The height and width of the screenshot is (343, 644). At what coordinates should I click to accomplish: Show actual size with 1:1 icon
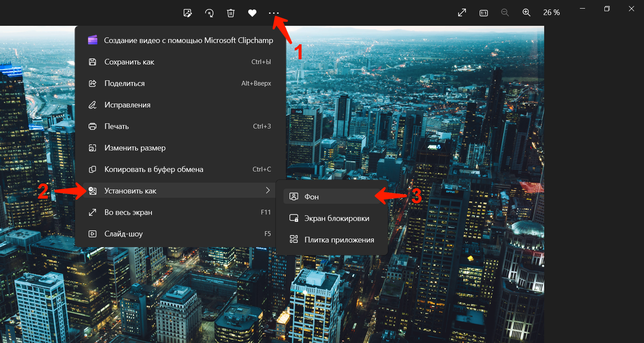click(x=484, y=13)
